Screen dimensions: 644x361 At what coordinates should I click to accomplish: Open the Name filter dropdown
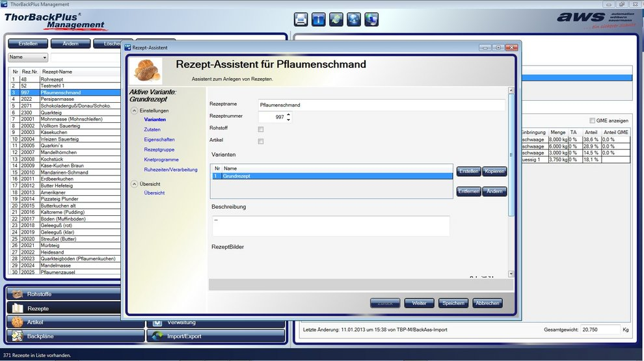pos(28,57)
